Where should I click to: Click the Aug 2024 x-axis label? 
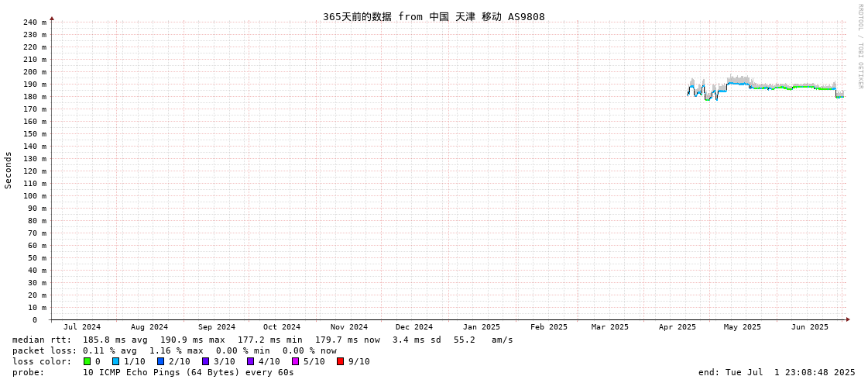(x=149, y=327)
